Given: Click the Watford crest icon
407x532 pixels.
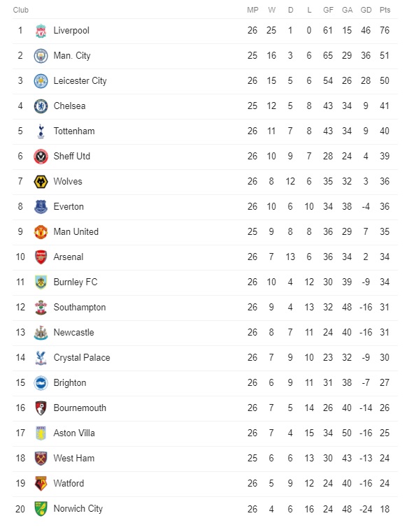Looking at the screenshot, I should click(x=41, y=484).
